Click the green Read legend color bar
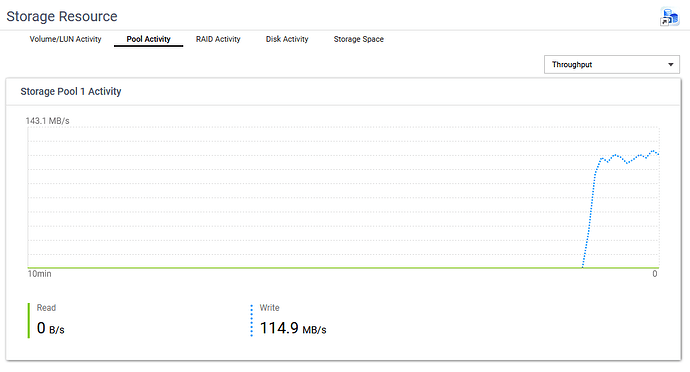This screenshot has width=690, height=372. [x=29, y=320]
